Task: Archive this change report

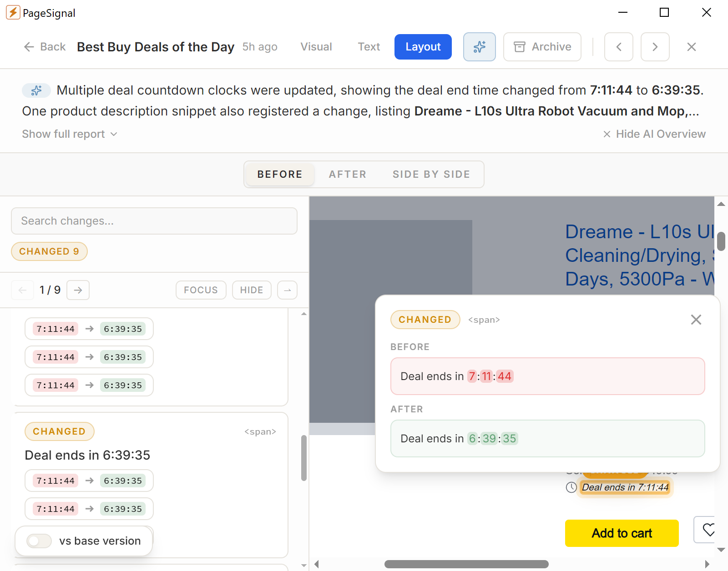Action: [542, 47]
